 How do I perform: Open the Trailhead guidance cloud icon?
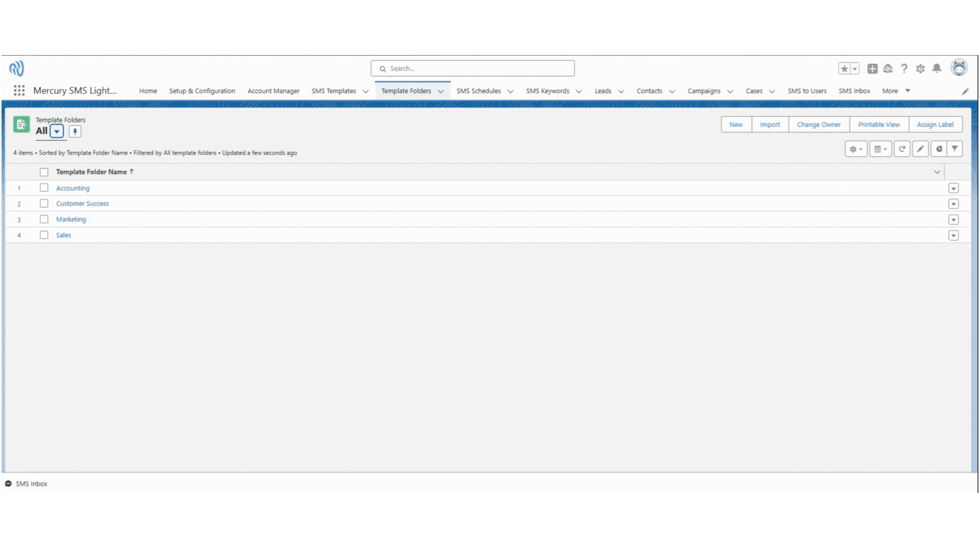coord(888,68)
